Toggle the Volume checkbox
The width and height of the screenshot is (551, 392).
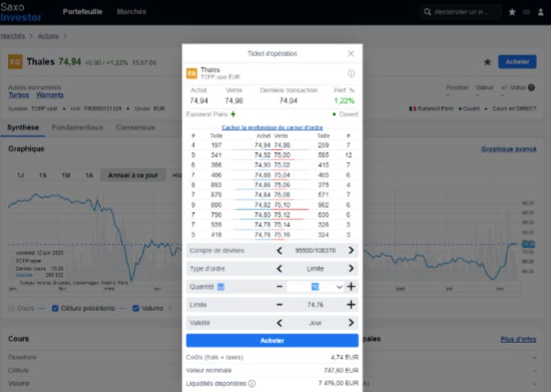click(x=136, y=309)
